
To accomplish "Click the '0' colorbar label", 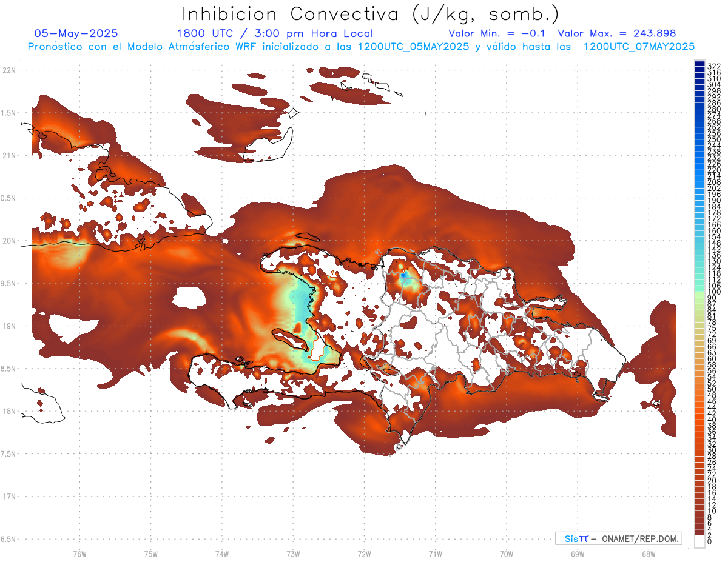I will (x=710, y=541).
